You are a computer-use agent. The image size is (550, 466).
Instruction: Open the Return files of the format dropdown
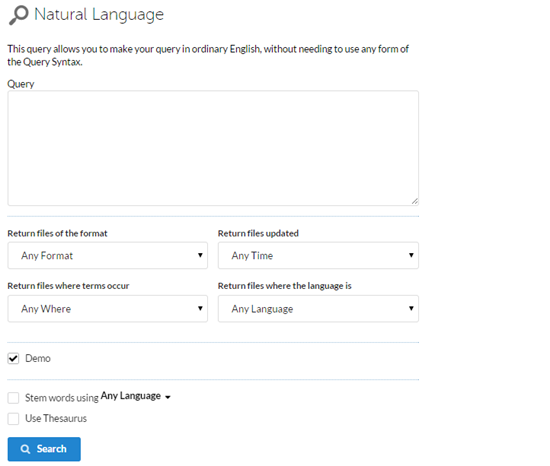[x=108, y=255]
